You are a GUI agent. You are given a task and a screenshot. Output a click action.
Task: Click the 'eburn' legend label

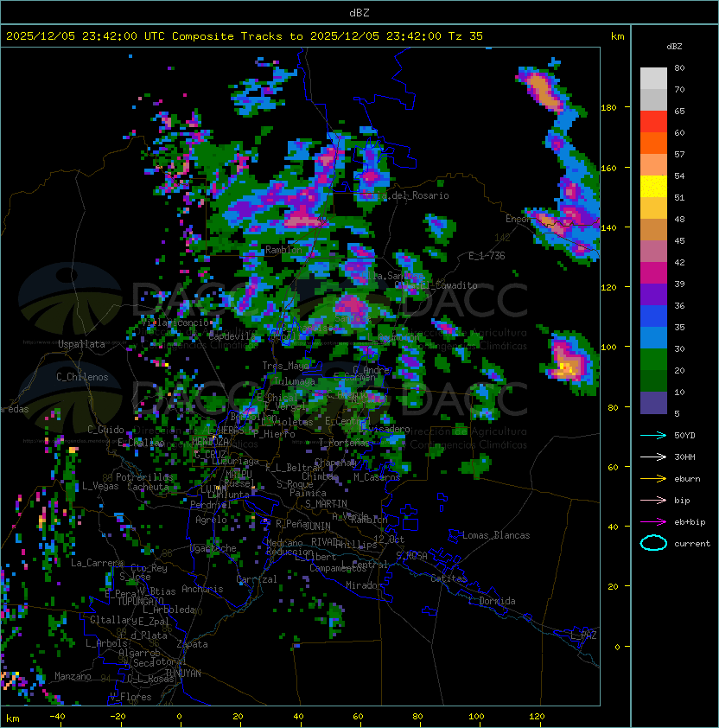point(687,479)
